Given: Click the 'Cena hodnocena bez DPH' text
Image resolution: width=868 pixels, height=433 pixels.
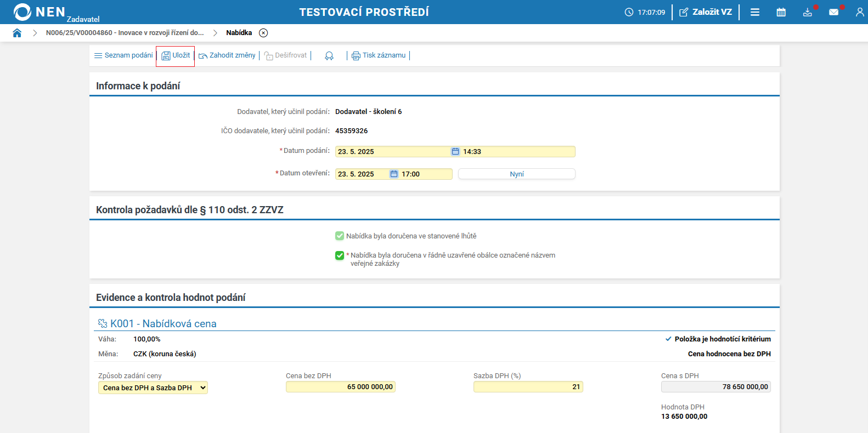Looking at the screenshot, I should point(729,354).
